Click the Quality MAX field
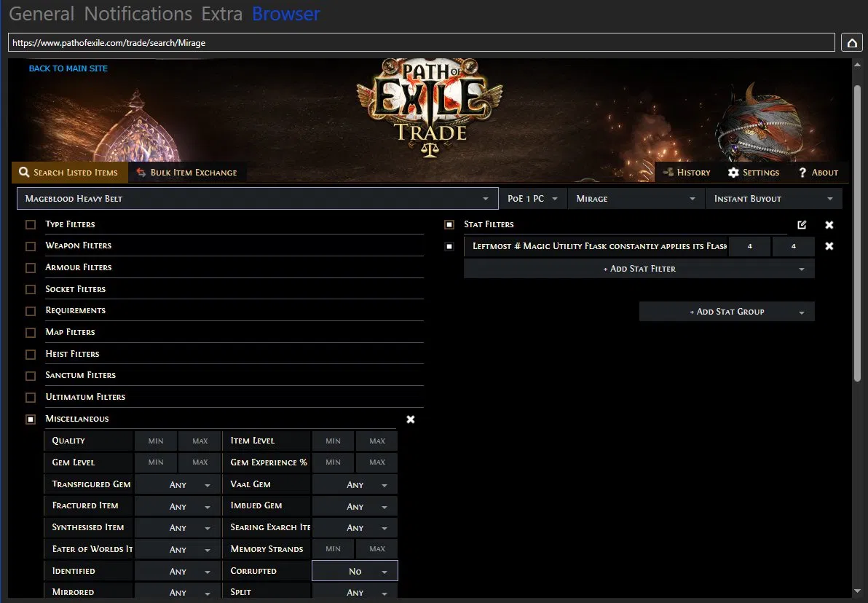This screenshot has height=603, width=868. tap(200, 441)
